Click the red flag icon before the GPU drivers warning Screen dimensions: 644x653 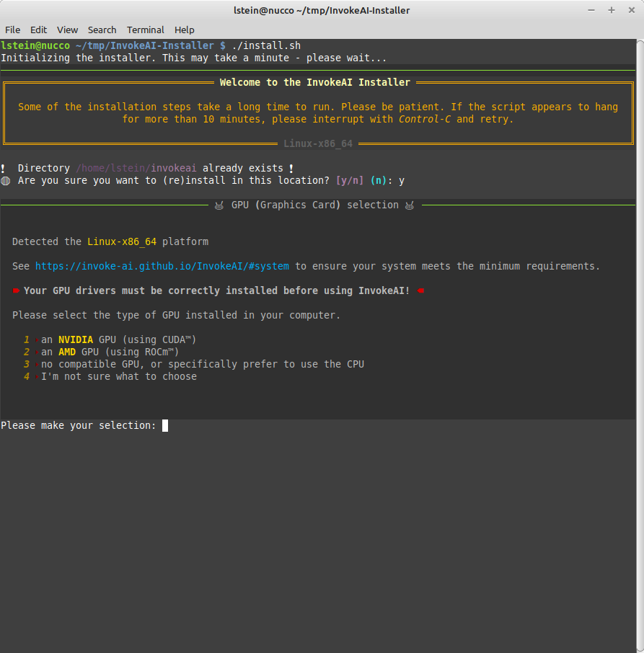click(16, 290)
